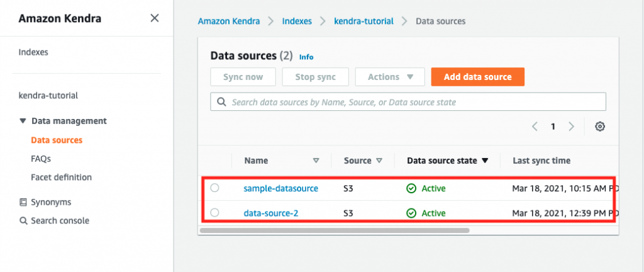The image size is (644, 272).
Task: Go to previous page of data sources
Action: (x=535, y=127)
